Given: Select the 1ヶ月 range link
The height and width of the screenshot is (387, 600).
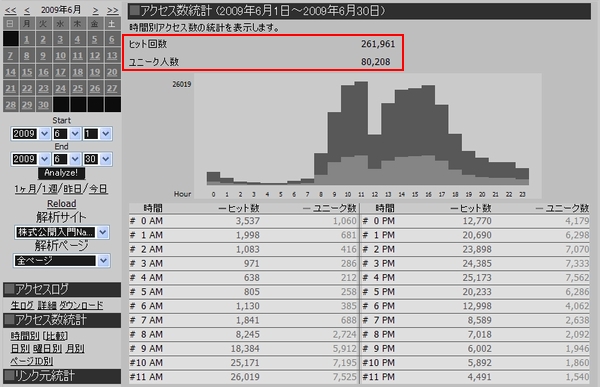Looking at the screenshot, I should pyautogui.click(x=25, y=189).
